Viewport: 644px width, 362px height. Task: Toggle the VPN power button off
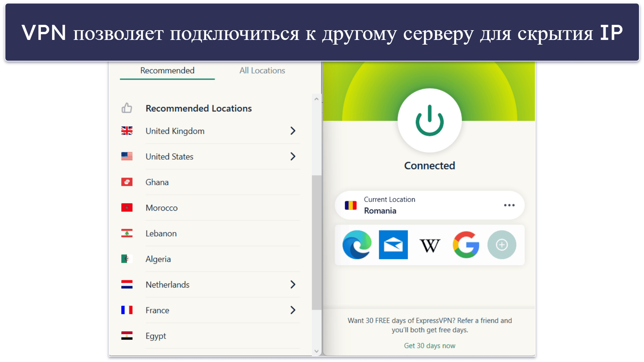coord(430,120)
